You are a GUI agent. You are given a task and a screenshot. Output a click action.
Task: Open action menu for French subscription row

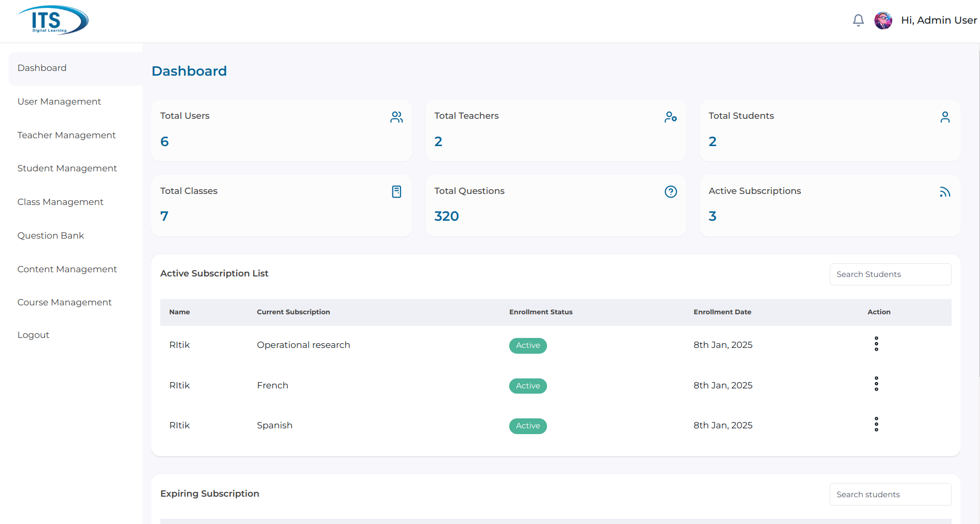(x=876, y=384)
